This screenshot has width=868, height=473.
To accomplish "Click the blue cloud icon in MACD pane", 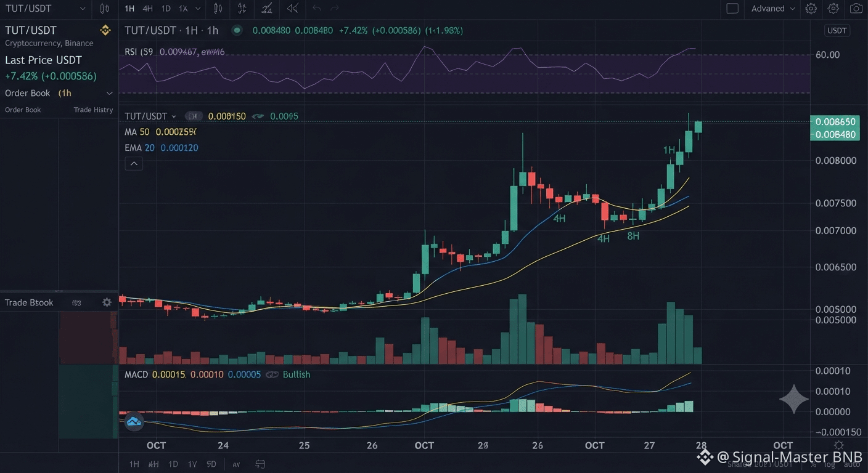I will [134, 422].
